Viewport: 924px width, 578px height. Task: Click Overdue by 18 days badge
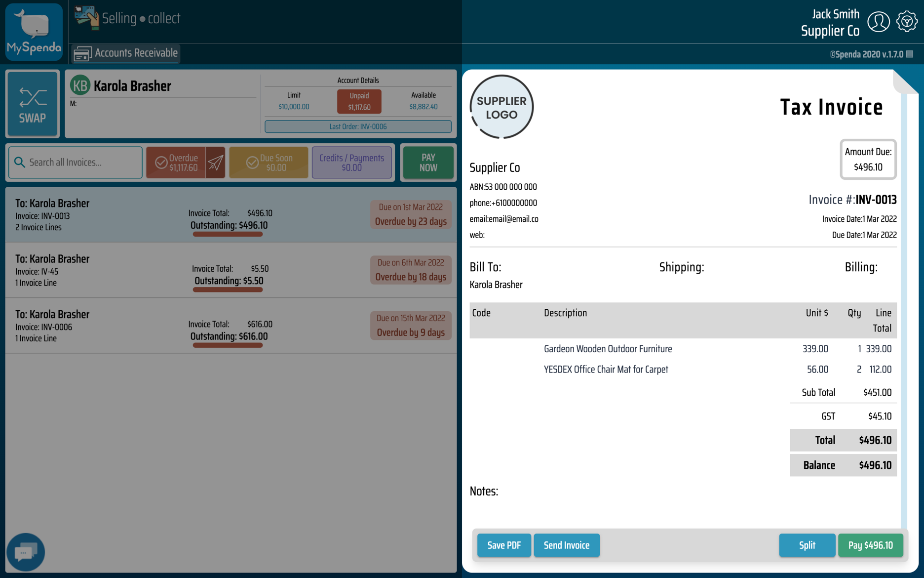point(411,270)
